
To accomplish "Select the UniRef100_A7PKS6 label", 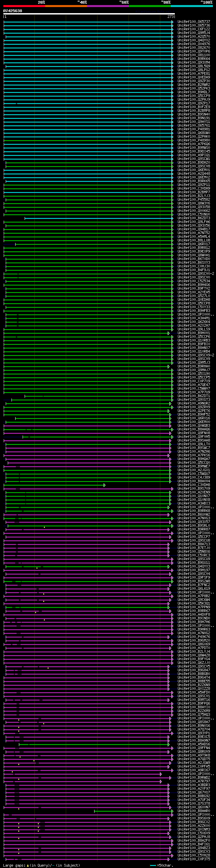I will tap(194, 456).
